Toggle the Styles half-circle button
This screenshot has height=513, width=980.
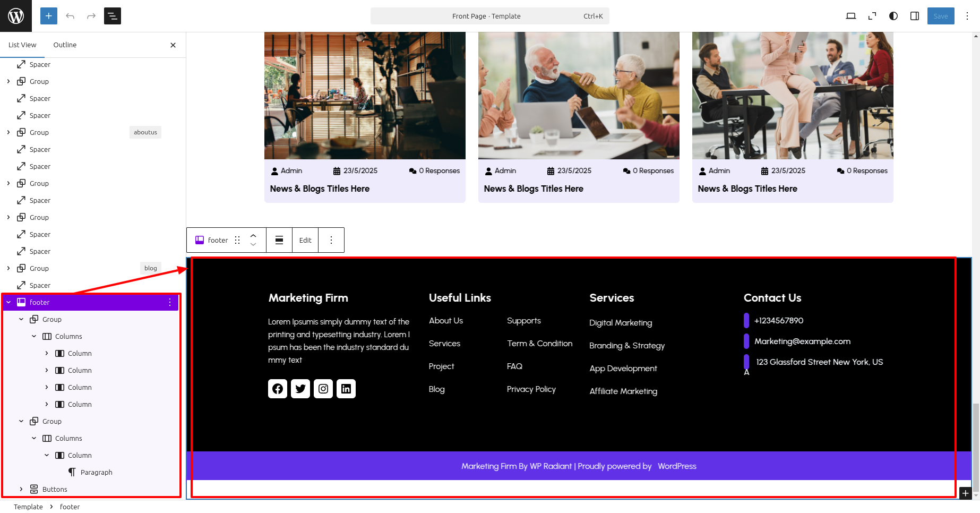click(893, 16)
